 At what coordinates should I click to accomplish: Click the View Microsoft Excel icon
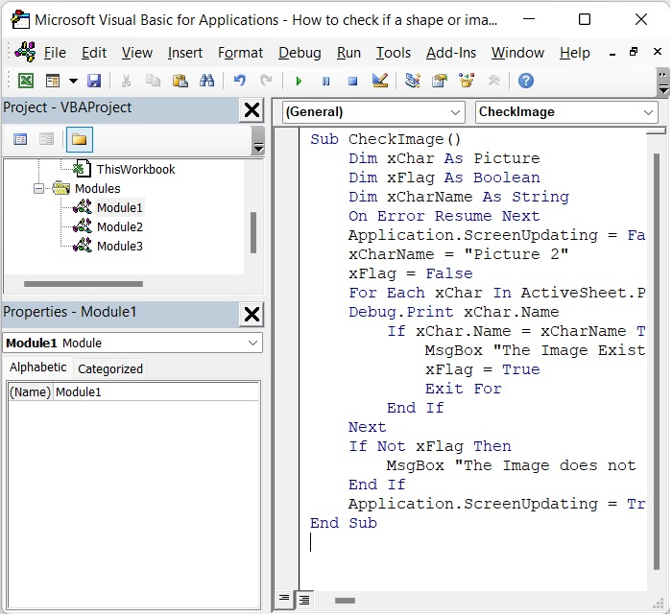[26, 82]
